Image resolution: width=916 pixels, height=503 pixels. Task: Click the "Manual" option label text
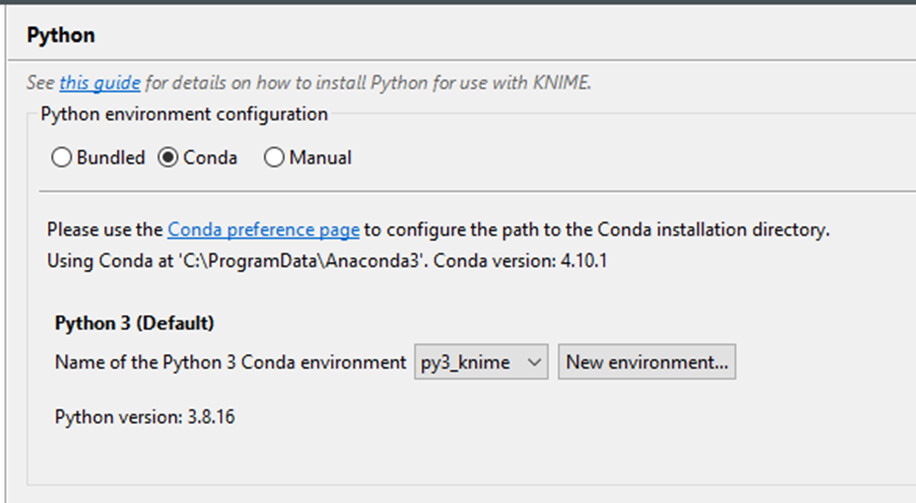(x=320, y=158)
